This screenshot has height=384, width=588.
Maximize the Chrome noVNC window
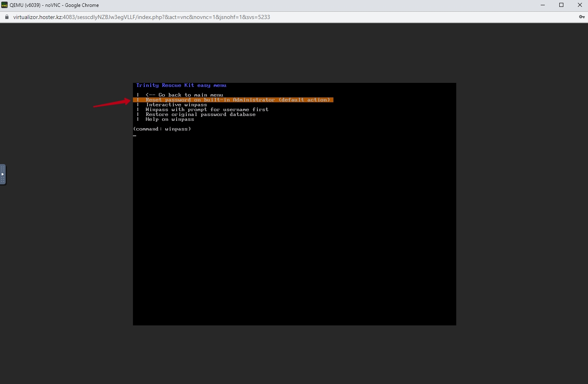[561, 5]
